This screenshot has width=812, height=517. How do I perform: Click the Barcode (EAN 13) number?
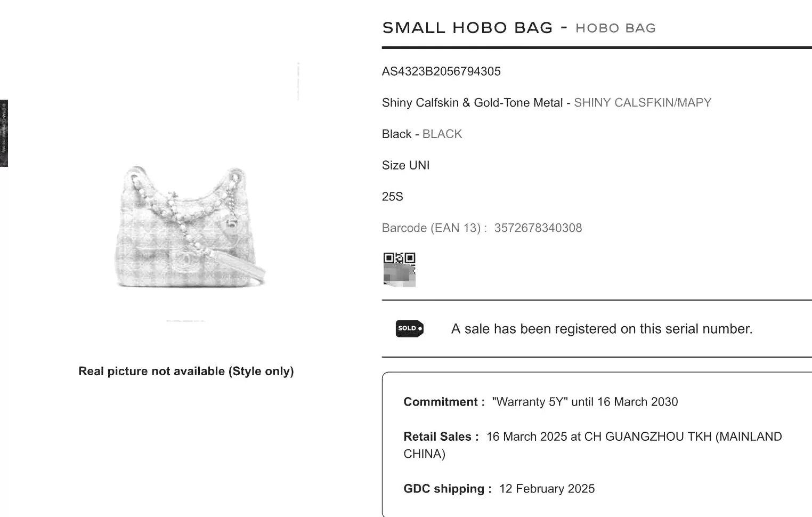click(538, 228)
